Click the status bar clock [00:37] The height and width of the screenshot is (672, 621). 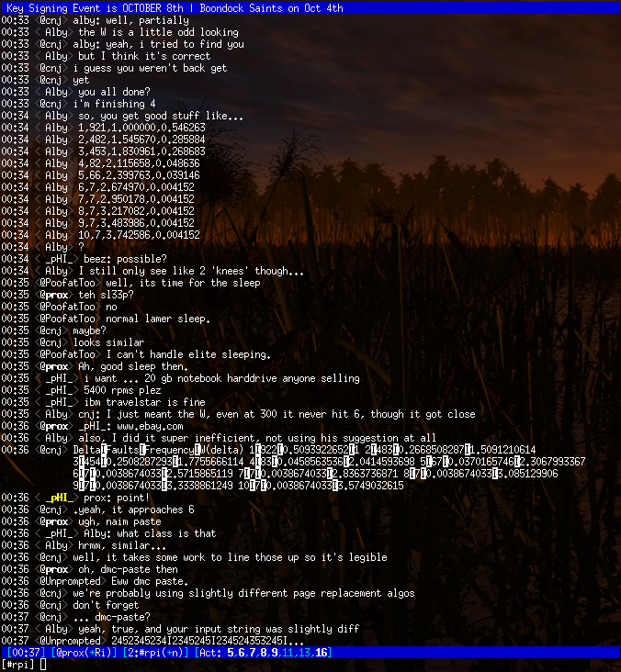(x=26, y=653)
